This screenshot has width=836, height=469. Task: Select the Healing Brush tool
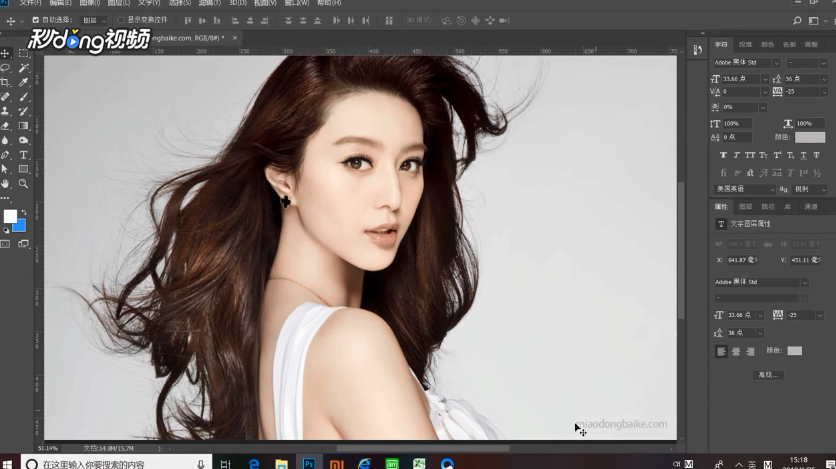tap(5, 97)
